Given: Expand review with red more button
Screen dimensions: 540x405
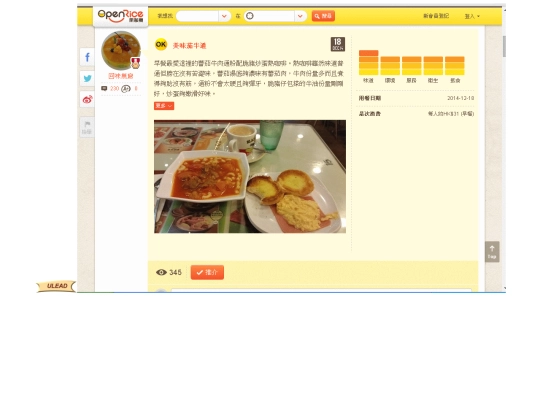Looking at the screenshot, I should click(x=164, y=106).
